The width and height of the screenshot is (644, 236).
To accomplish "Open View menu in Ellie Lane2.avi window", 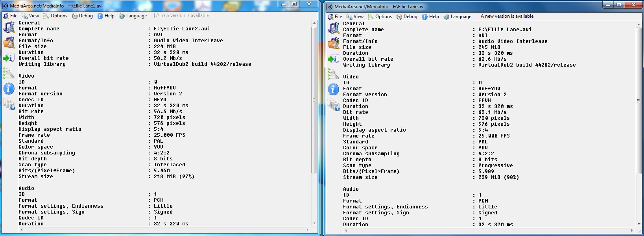I will click(x=31, y=16).
